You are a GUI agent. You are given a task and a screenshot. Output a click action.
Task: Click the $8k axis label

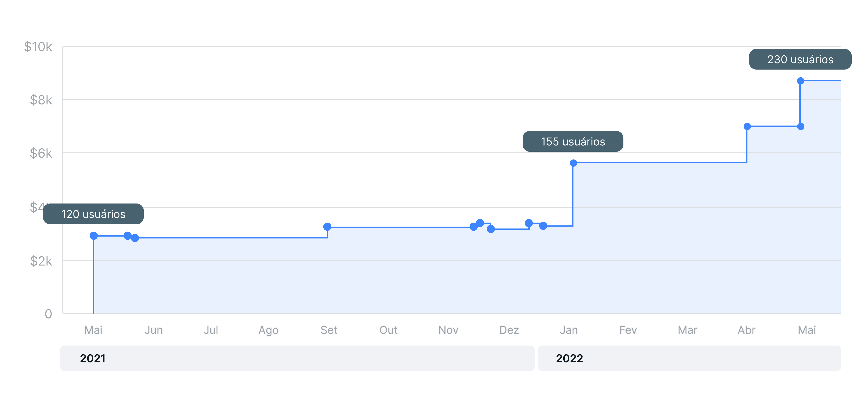(41, 100)
